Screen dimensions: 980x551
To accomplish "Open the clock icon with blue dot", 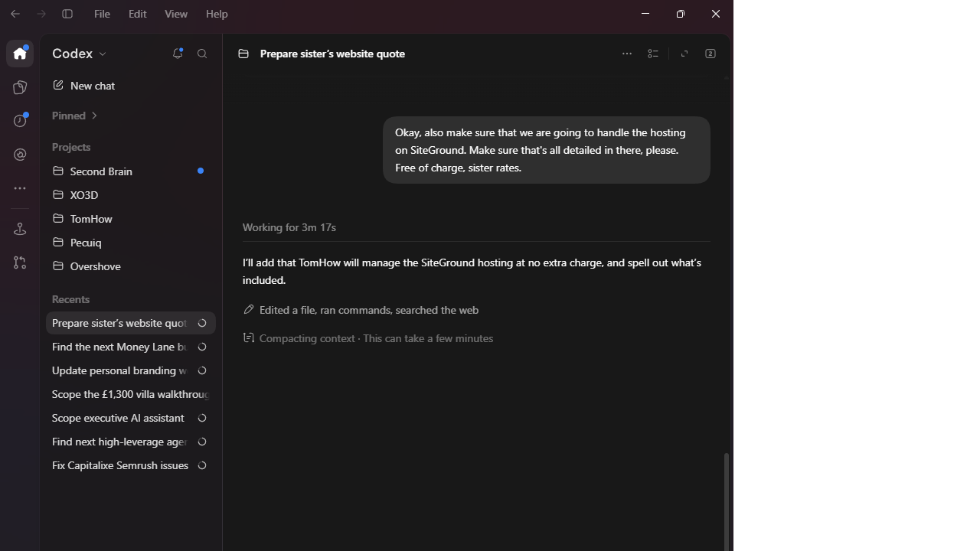I will click(x=20, y=121).
